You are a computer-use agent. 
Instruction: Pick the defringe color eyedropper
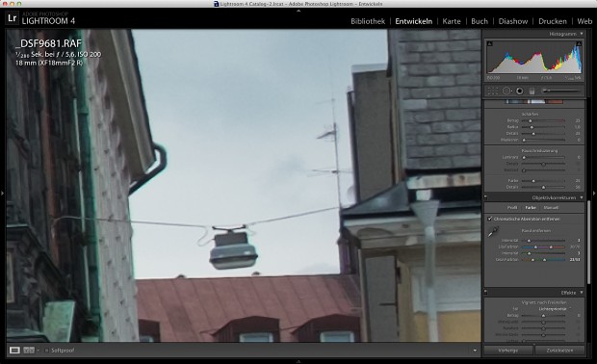point(493,231)
